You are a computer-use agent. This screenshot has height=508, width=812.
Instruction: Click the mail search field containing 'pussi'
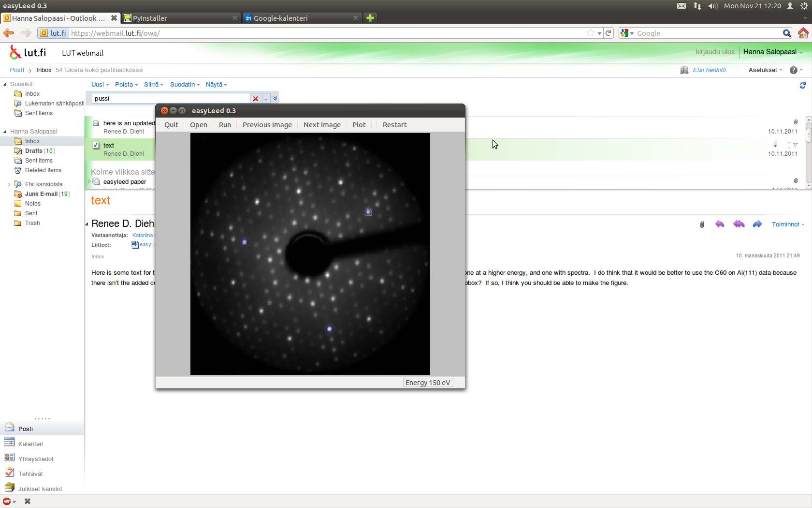pyautogui.click(x=171, y=99)
